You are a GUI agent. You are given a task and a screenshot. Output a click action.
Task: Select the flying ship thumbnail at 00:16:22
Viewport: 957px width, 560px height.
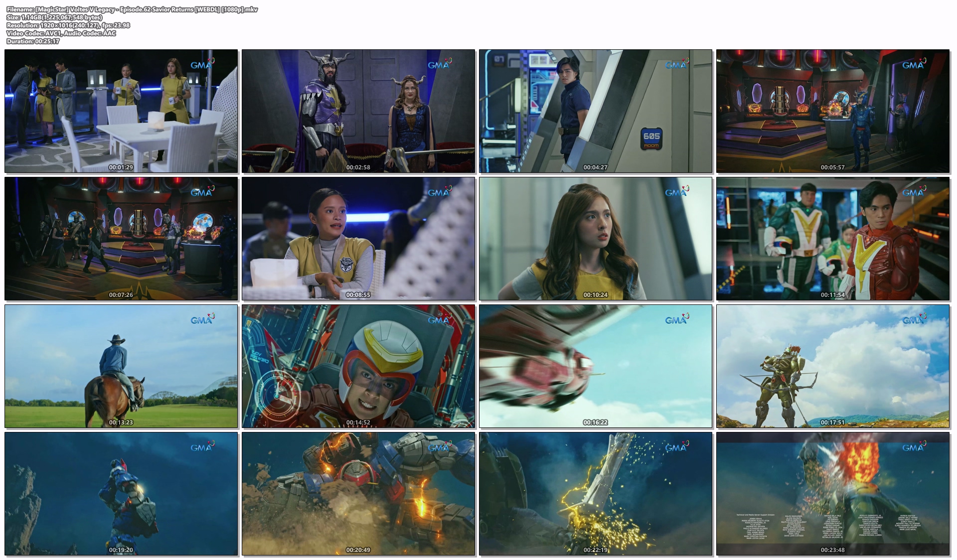[596, 366]
